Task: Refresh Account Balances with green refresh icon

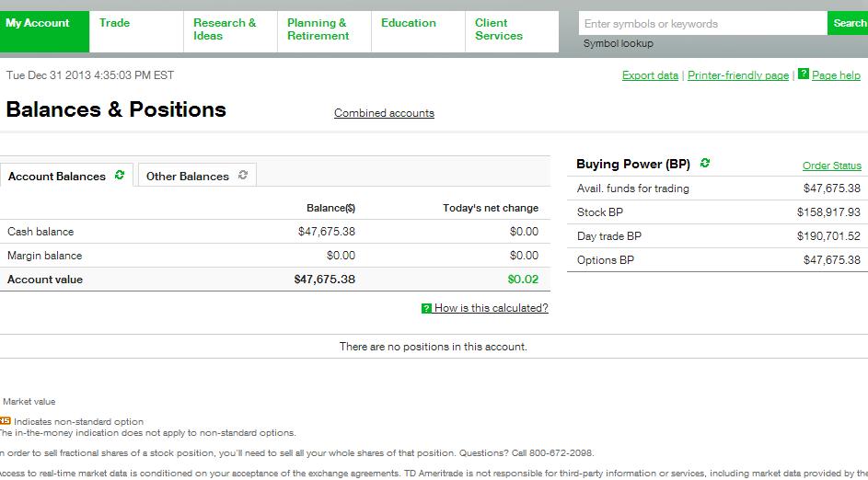Action: pos(120,175)
